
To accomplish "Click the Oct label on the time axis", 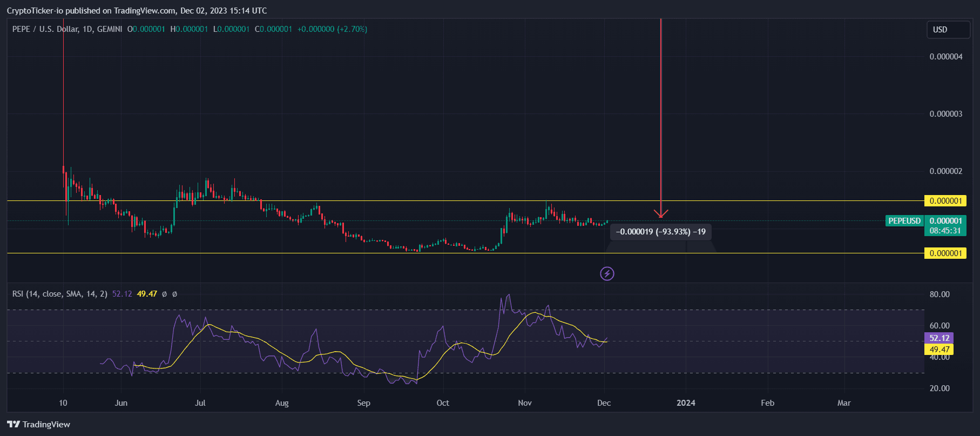I will (443, 403).
